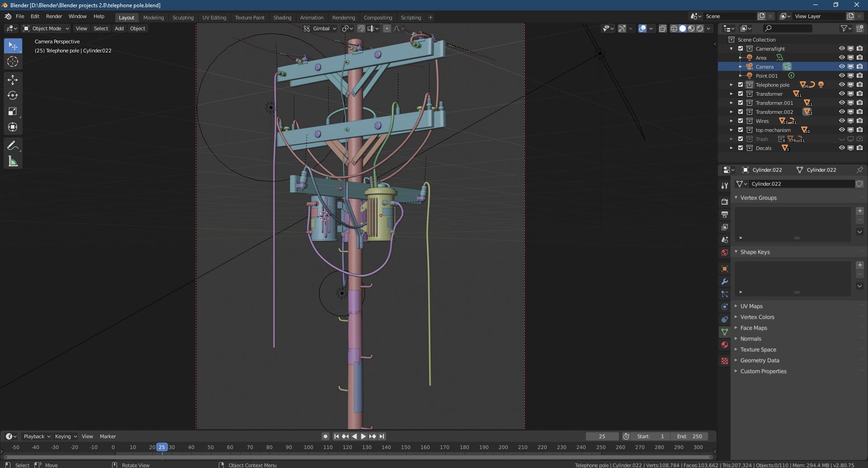The width and height of the screenshot is (868, 468).
Task: Open the Object Data mesh tab in Properties
Action: [x=725, y=332]
